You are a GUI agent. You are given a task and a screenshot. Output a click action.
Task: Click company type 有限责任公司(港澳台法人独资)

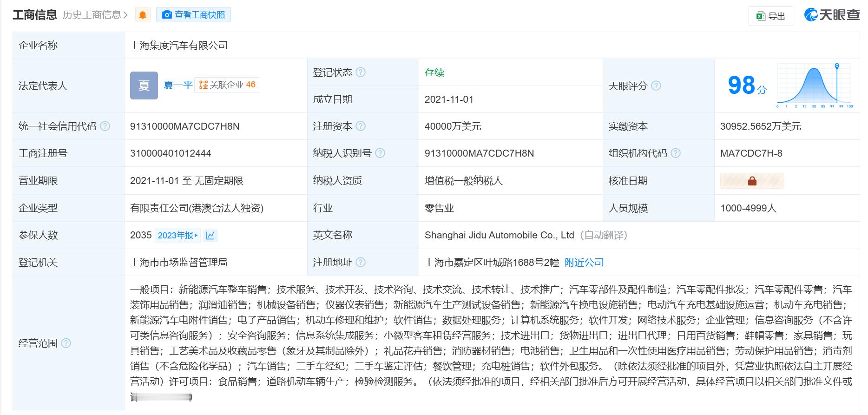click(x=197, y=208)
